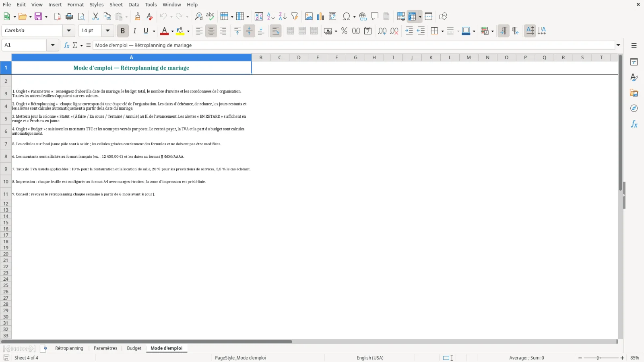Switch to the Budget sheet tab
The image size is (644, 362).
(134, 348)
